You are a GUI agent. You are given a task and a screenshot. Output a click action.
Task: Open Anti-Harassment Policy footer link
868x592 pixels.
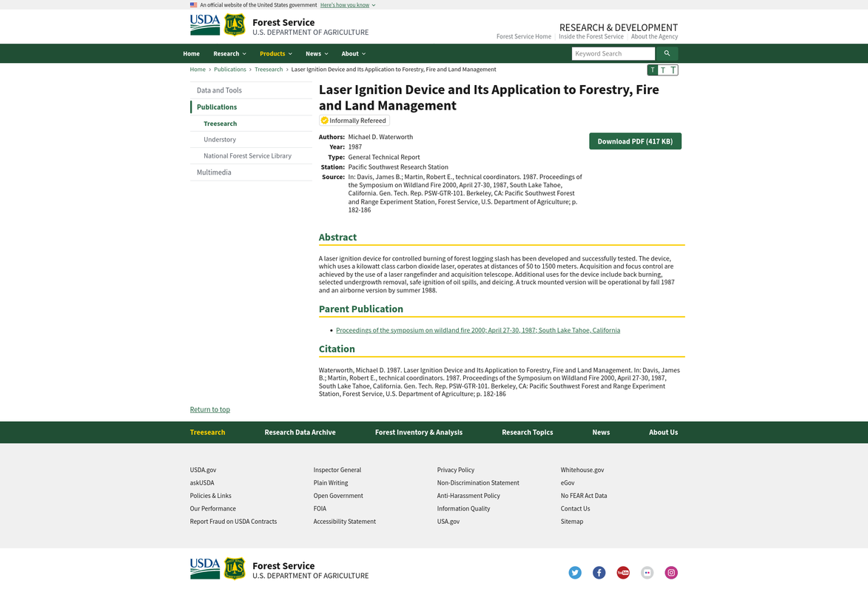[x=468, y=496]
